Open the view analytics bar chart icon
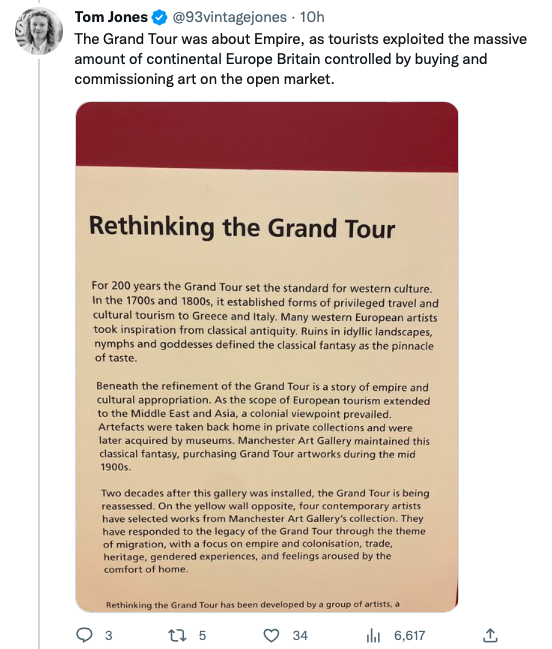 point(373,635)
